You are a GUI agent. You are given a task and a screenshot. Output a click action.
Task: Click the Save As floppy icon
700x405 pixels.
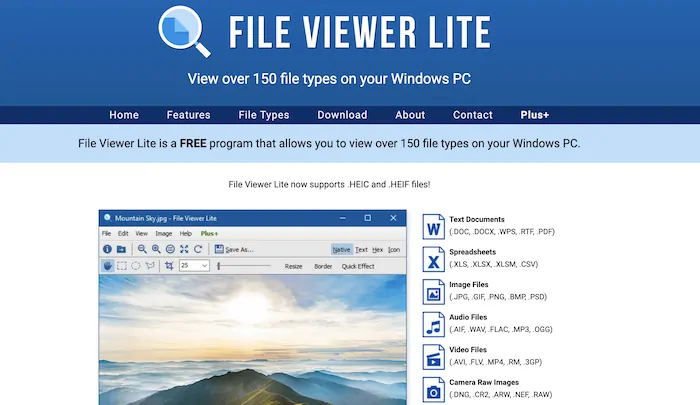tap(219, 249)
